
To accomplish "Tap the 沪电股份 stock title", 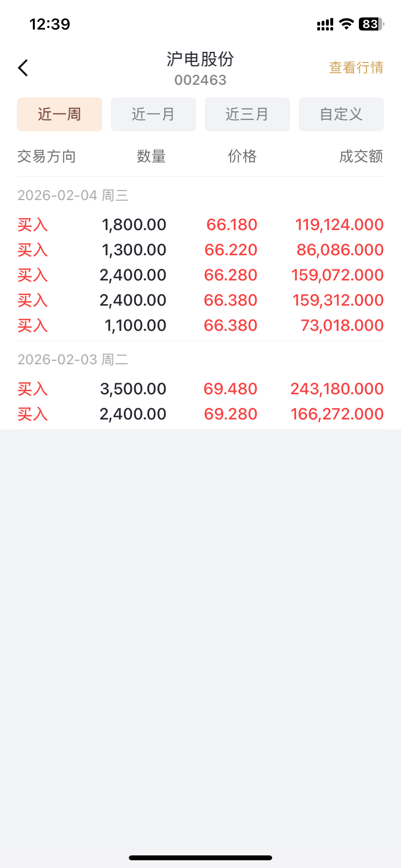I will click(200, 60).
